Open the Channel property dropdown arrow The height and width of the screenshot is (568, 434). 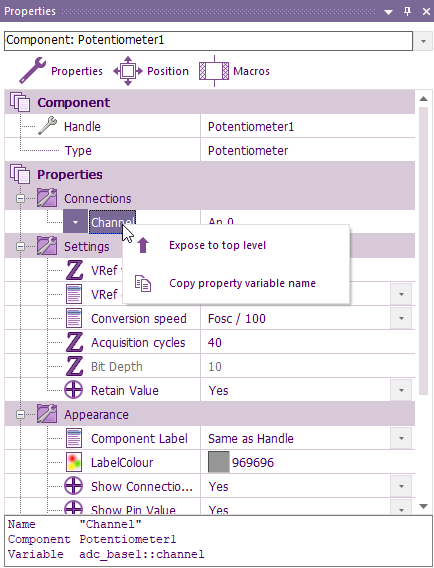75,222
